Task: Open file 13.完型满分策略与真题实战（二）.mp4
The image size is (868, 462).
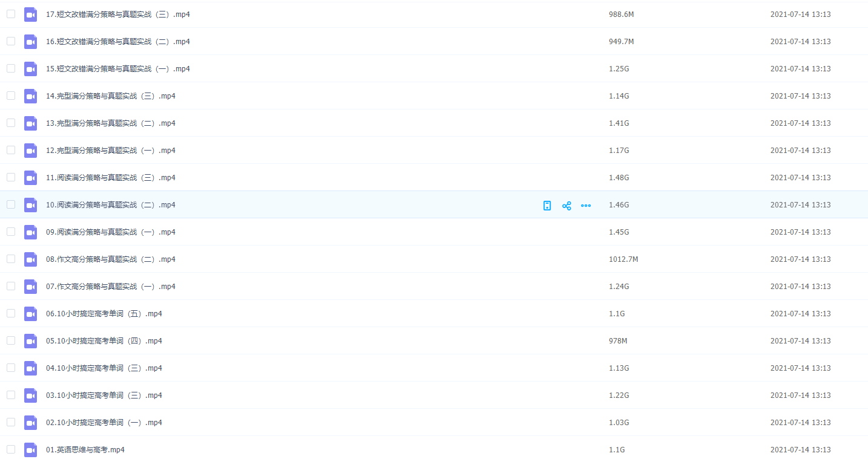Action: (111, 123)
